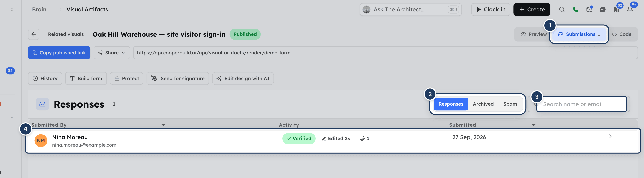Click Send for signature button
The height and width of the screenshot is (178, 644).
[178, 78]
